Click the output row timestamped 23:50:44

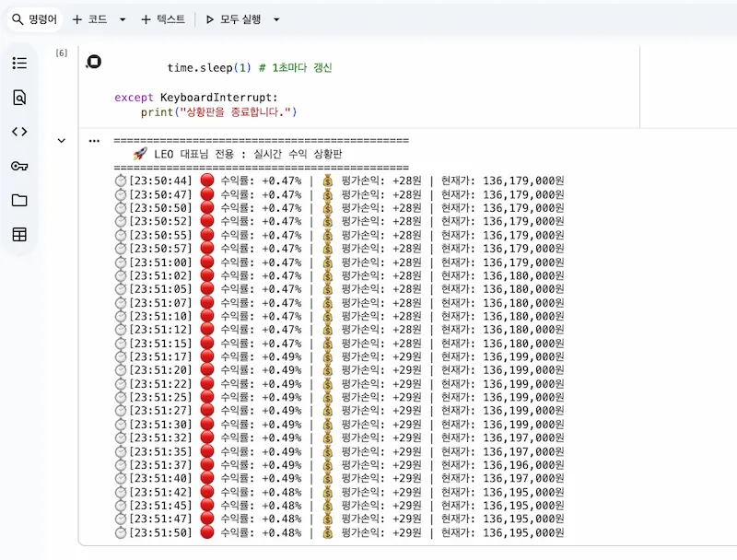click(x=339, y=181)
